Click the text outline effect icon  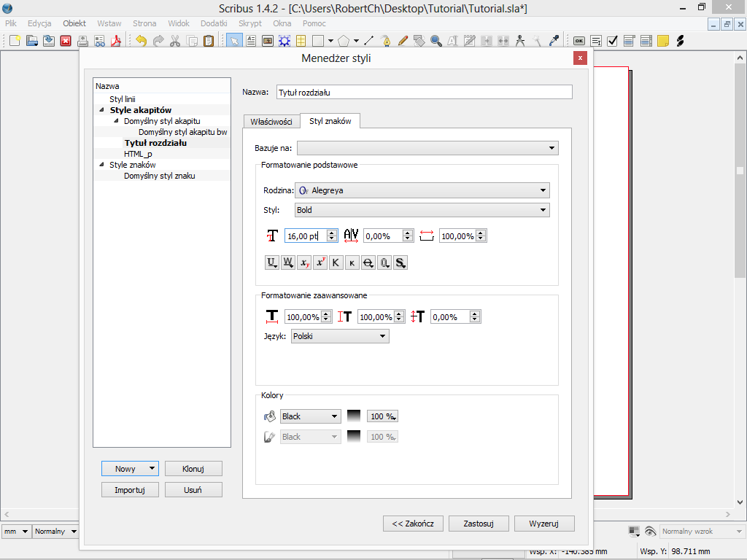click(x=384, y=262)
